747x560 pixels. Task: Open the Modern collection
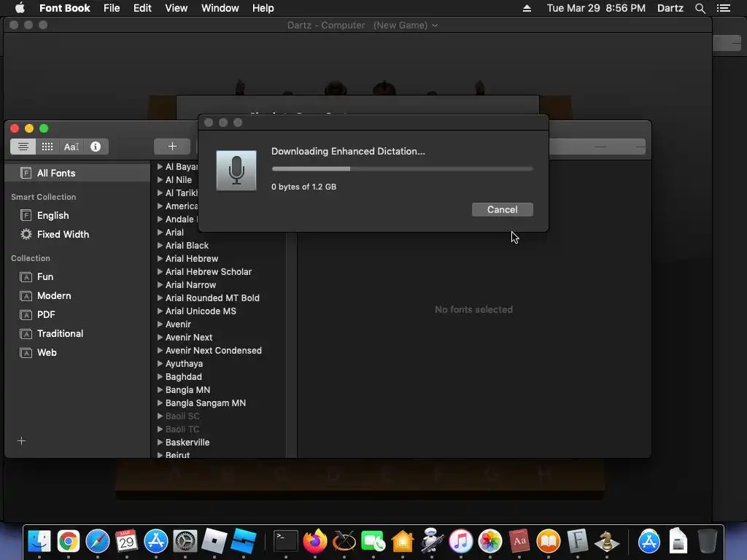click(x=77, y=296)
